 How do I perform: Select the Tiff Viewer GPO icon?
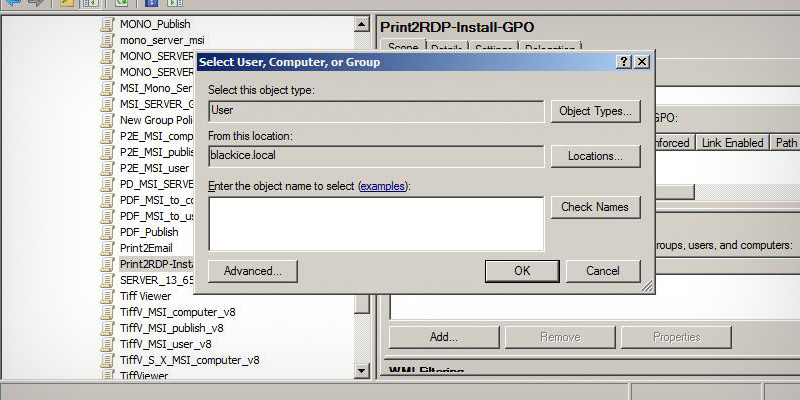108,296
